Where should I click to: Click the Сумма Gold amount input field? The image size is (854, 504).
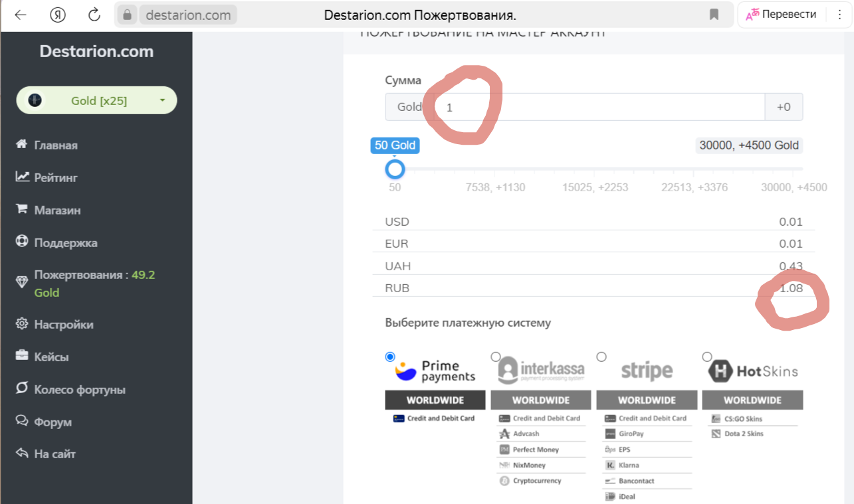point(598,107)
